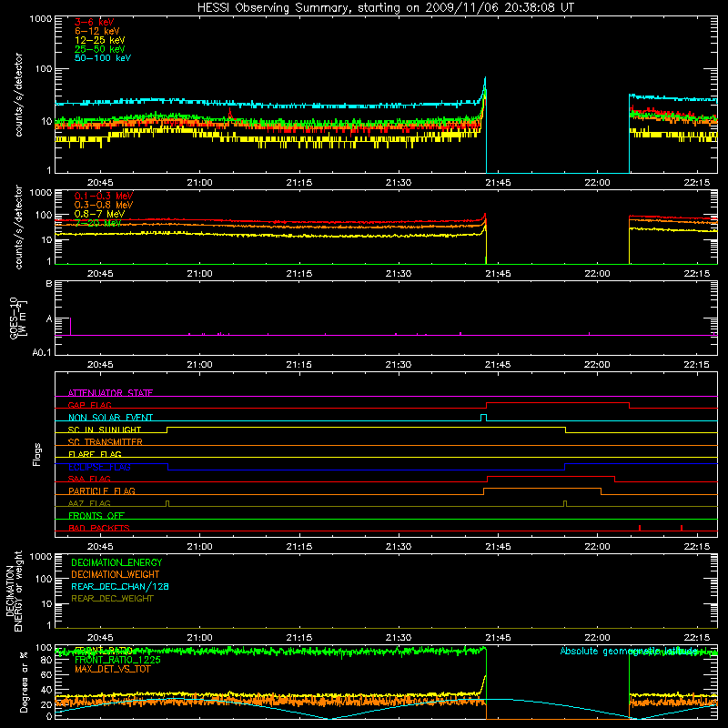
Task: Click the vertical Flags axis title
Action: tap(37, 454)
